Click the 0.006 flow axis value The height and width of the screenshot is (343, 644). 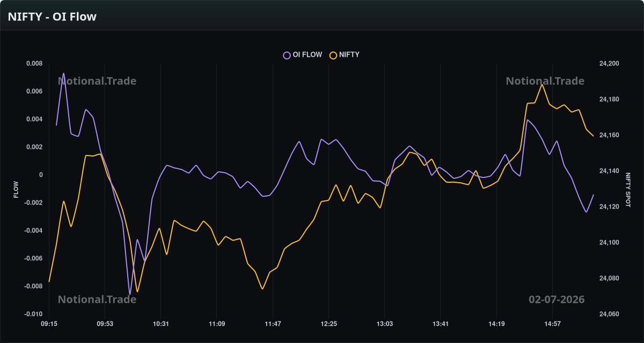coord(35,92)
